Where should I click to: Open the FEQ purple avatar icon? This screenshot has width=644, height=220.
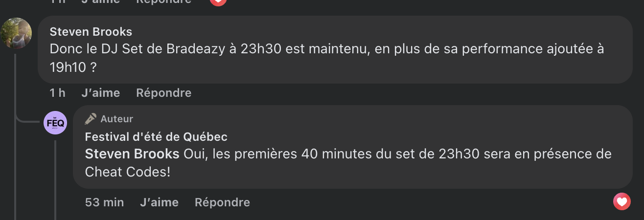pyautogui.click(x=55, y=123)
